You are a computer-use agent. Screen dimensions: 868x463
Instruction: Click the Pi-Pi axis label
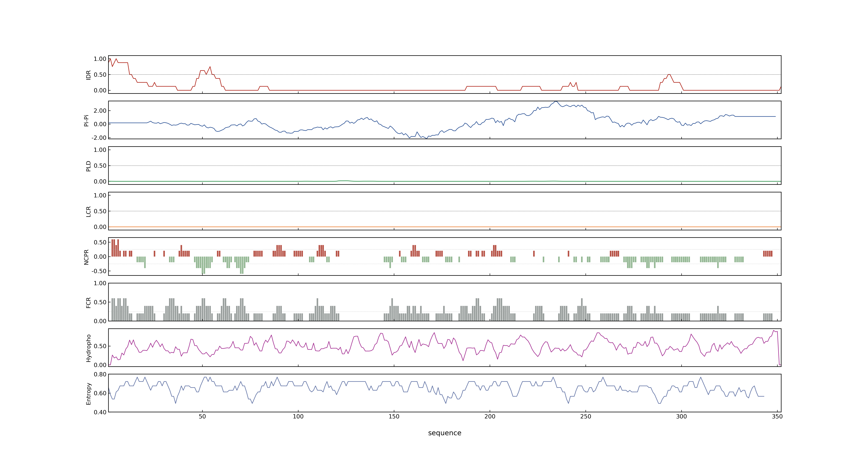(x=86, y=120)
